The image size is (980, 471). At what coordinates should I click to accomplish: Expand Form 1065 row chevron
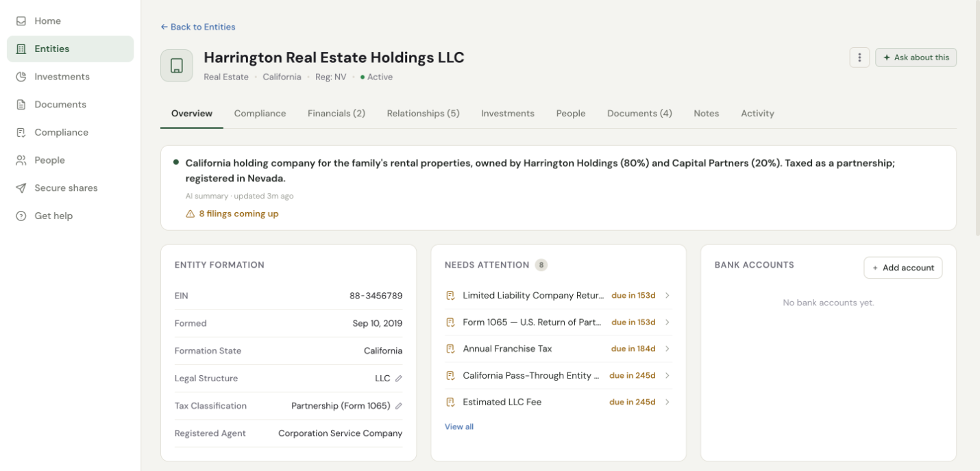click(x=667, y=322)
